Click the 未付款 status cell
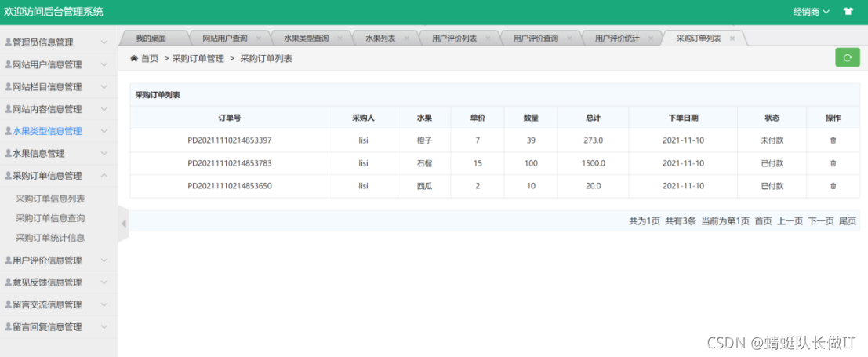The image size is (868, 357). coord(772,140)
